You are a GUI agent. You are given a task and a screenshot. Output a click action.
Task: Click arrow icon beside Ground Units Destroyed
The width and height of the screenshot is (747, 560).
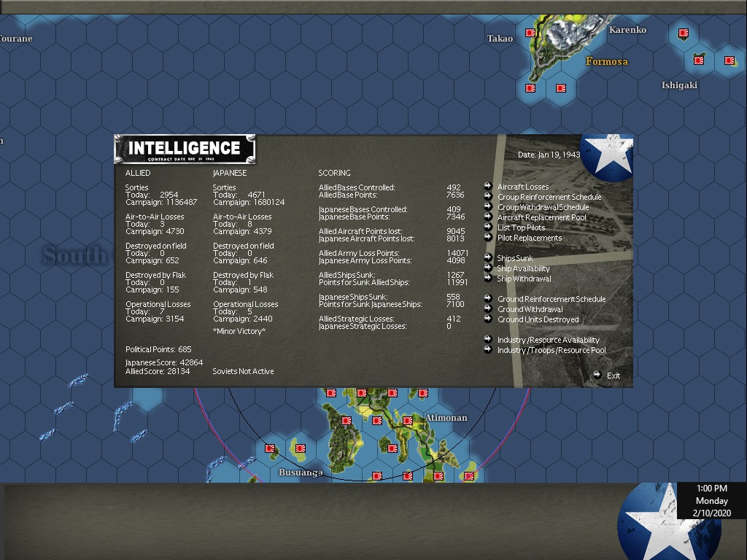click(488, 319)
